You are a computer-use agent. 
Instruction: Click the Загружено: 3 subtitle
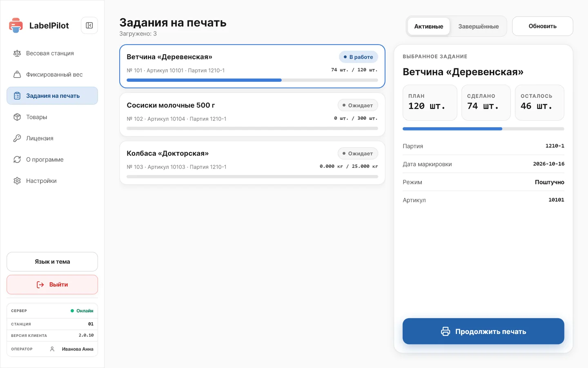pyautogui.click(x=138, y=34)
